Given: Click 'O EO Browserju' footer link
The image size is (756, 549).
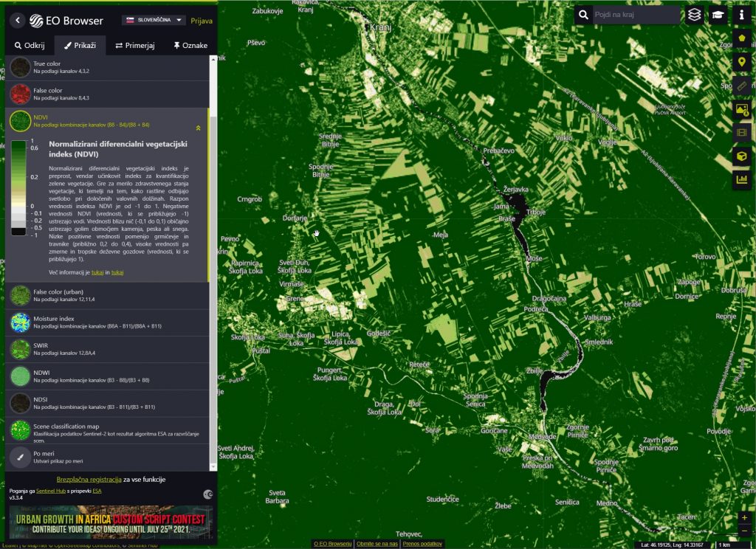Looking at the screenshot, I should coord(333,544).
